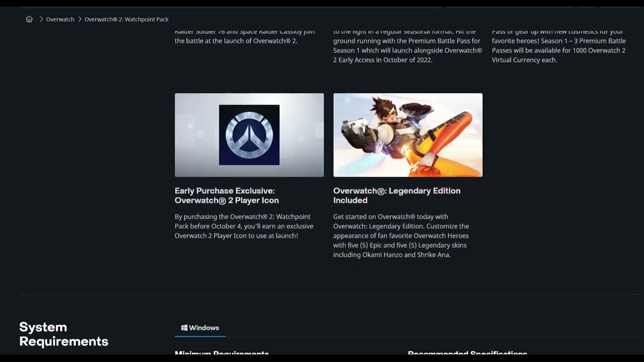Click text mentioning Okami Hanzo and Shrike Ana
Screen dimensions: 644x362
click(401, 236)
